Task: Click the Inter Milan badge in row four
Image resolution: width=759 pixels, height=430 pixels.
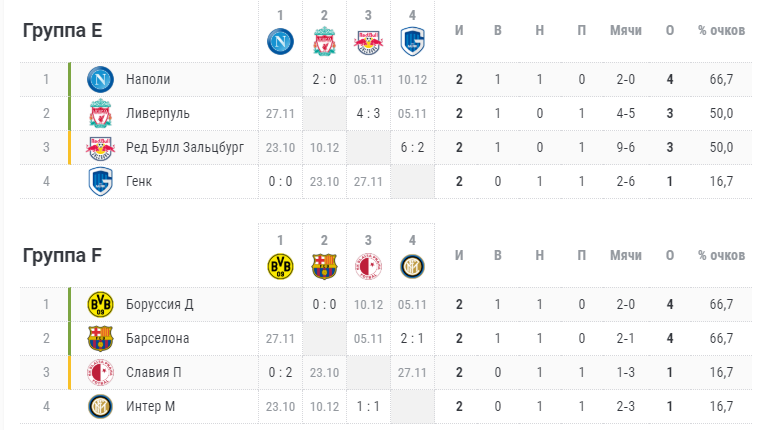Action: click(x=100, y=406)
